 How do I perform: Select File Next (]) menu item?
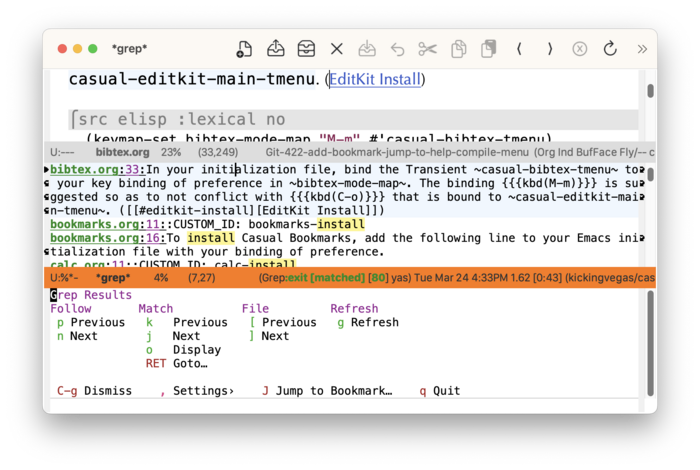[269, 336]
